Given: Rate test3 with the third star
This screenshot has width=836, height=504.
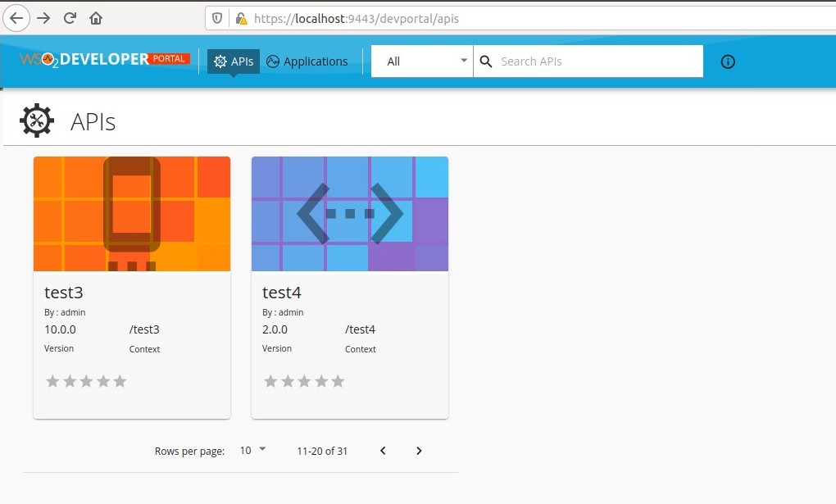Looking at the screenshot, I should pyautogui.click(x=86, y=381).
